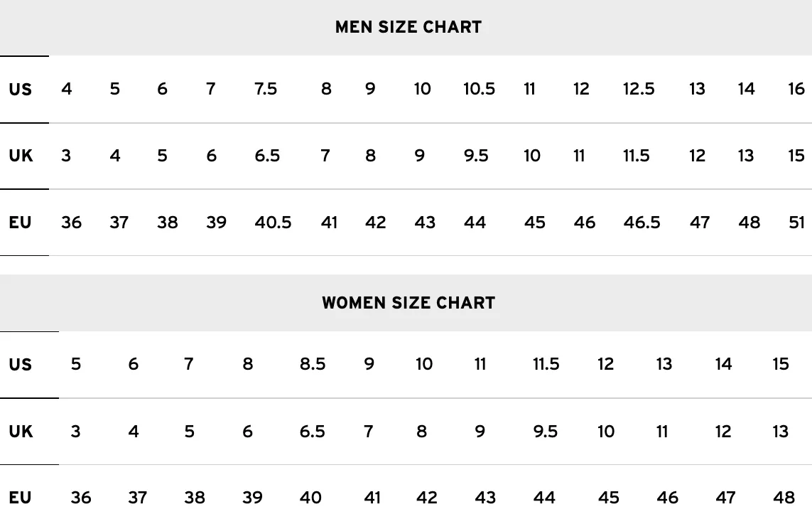Select the EU row label in men chart
The width and height of the screenshot is (812, 529).
pos(20,223)
